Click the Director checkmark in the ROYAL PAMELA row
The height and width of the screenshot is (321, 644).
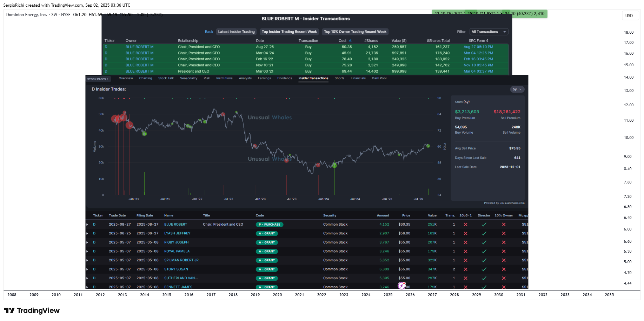pyautogui.click(x=484, y=251)
